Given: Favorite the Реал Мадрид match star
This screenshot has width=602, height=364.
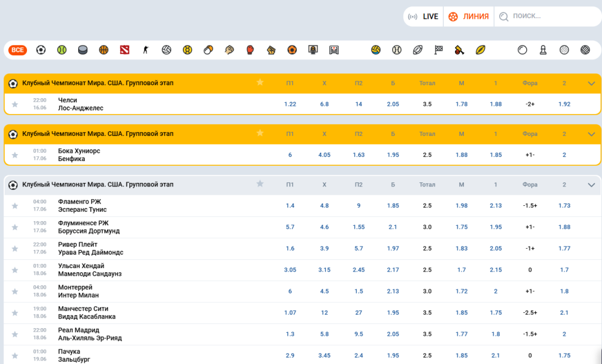Looking at the screenshot, I should pos(15,334).
